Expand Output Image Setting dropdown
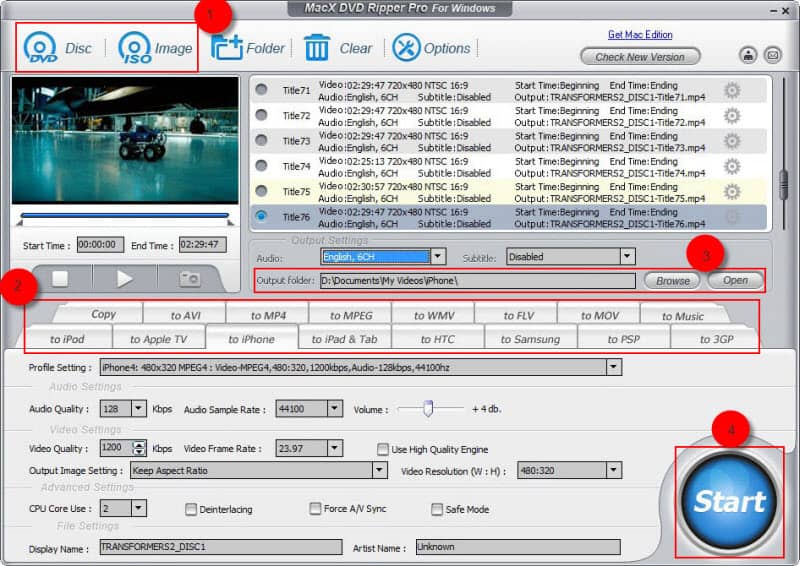 [x=380, y=470]
